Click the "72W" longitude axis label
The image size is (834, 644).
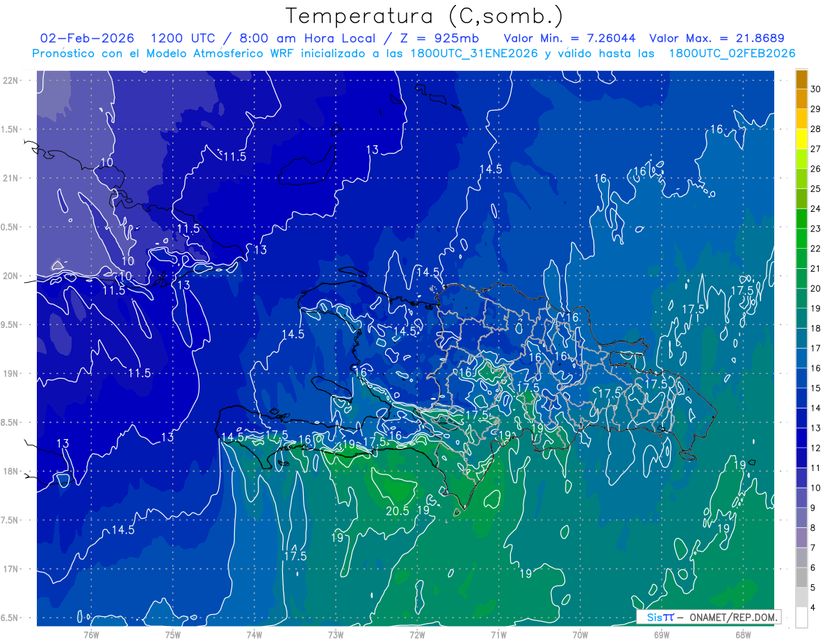(x=417, y=634)
